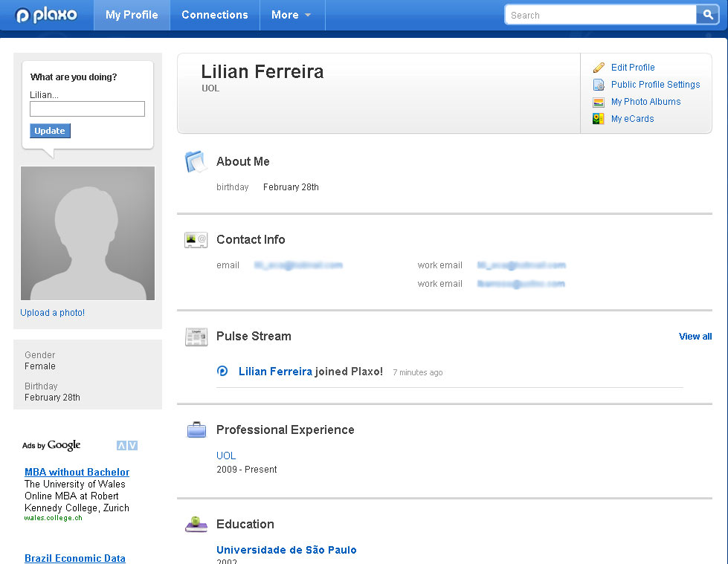Click the next ad arrow in Google ads
This screenshot has width=728, height=564.
pos(133,445)
